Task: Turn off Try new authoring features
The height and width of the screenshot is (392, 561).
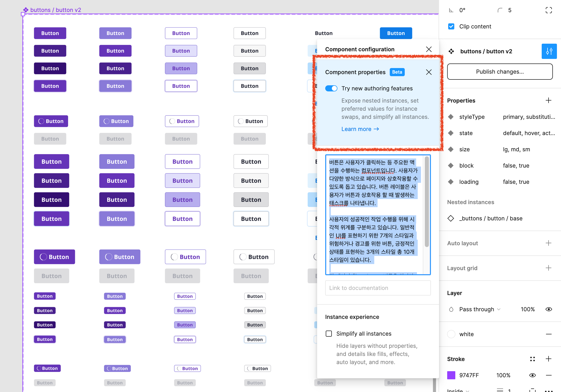Action: point(331,88)
